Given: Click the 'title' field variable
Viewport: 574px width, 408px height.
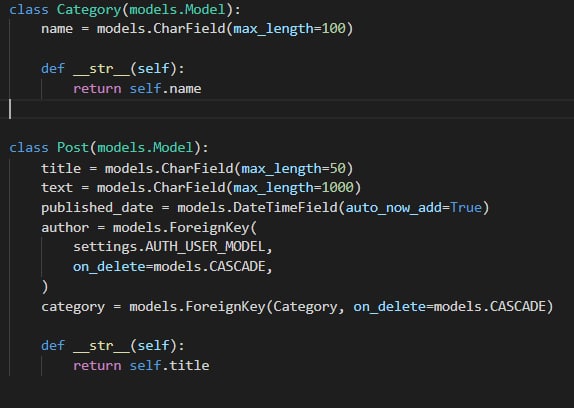Looking at the screenshot, I should click(61, 168).
